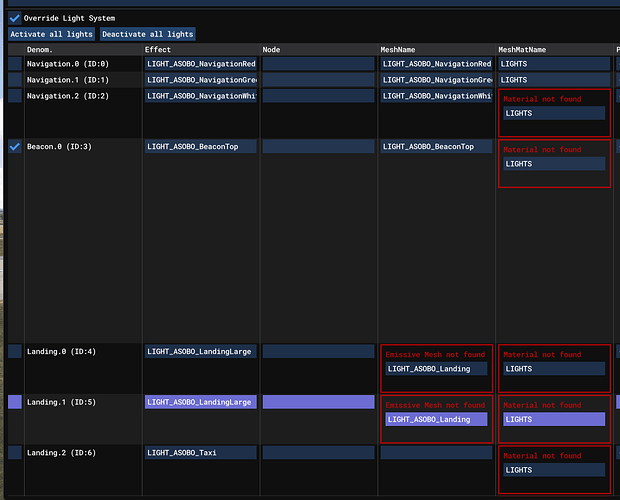
Task: Edit MeshName LIGHT_ASOBO_BeaconTop field
Action: (437, 147)
